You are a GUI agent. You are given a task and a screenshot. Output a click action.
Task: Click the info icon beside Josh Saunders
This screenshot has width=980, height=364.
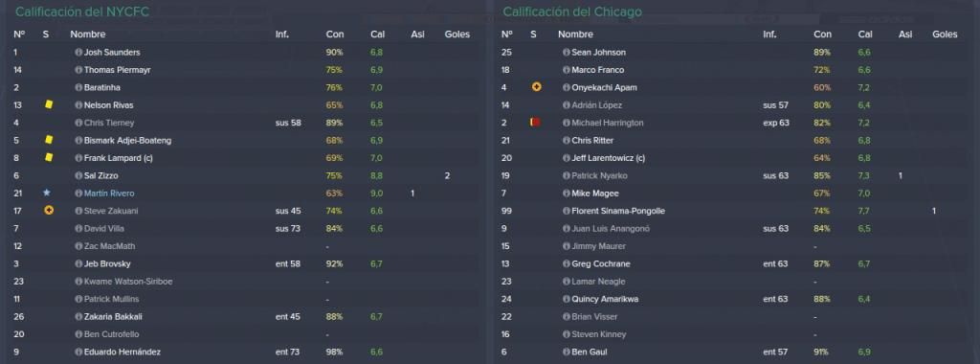click(x=78, y=53)
